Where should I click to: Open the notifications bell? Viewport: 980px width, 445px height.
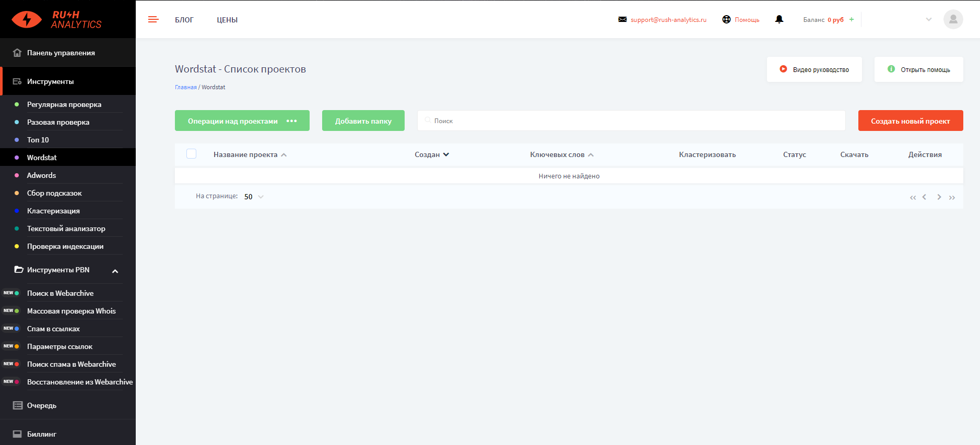tap(779, 19)
